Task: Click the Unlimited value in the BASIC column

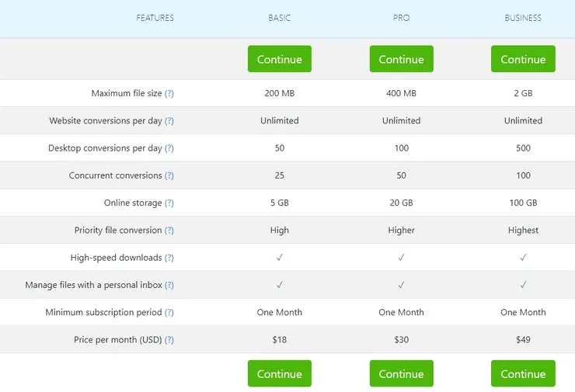Action: pos(280,121)
